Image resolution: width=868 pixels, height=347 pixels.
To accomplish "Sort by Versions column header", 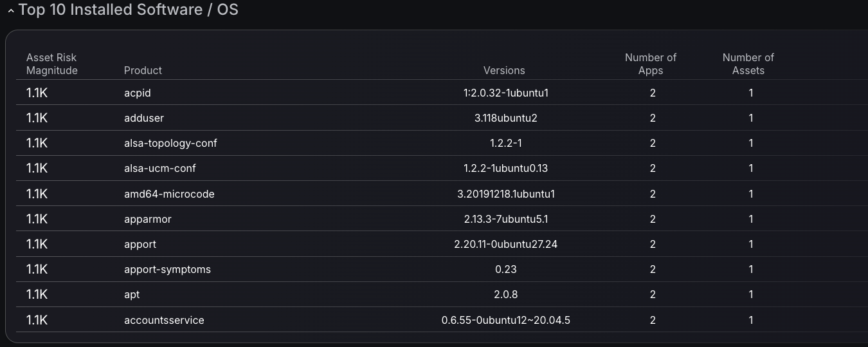I will coord(504,70).
